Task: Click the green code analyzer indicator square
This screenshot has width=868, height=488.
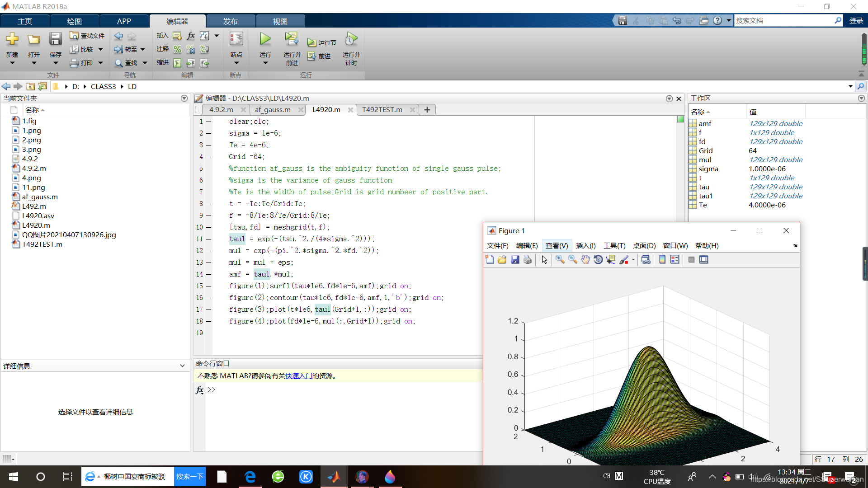Action: pyautogui.click(x=680, y=119)
